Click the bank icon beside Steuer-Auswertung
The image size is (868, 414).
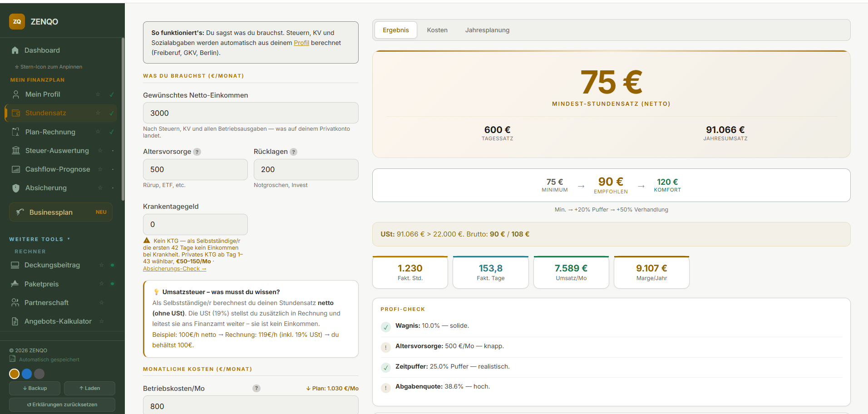16,151
